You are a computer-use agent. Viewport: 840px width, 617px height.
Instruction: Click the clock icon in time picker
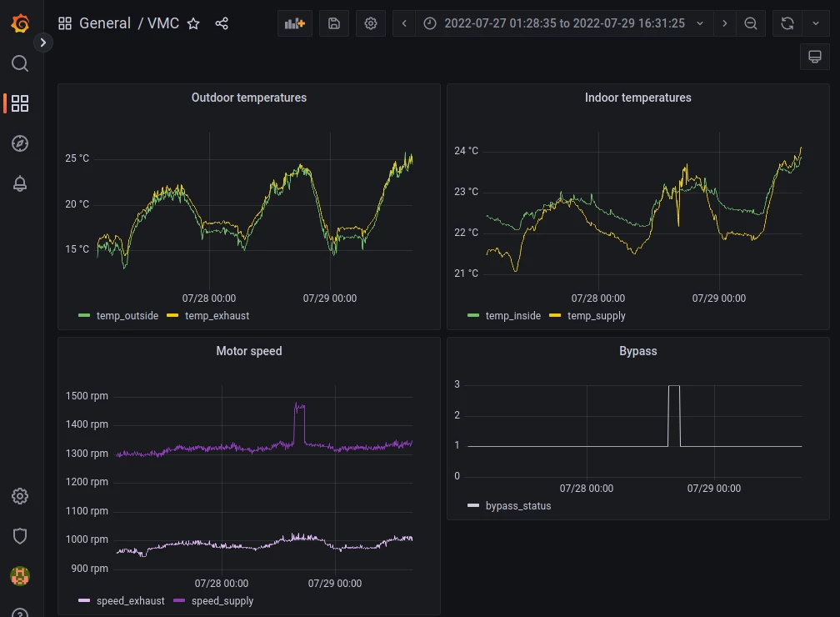pos(430,23)
